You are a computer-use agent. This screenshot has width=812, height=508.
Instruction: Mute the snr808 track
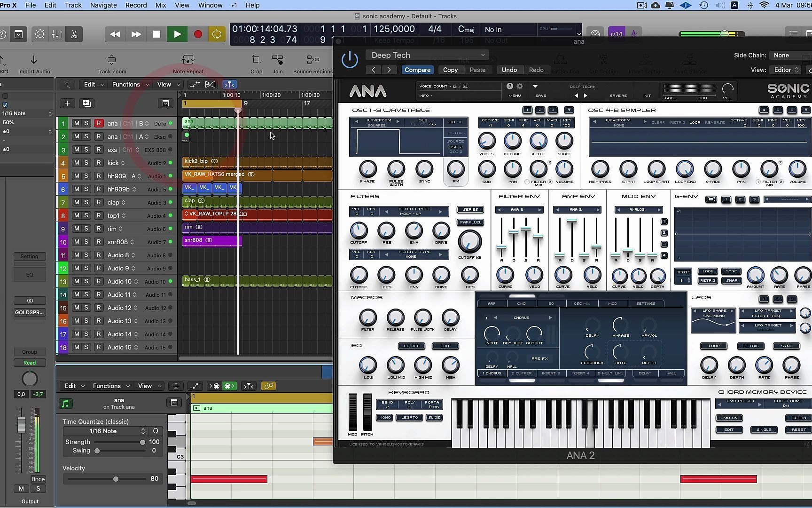click(76, 242)
